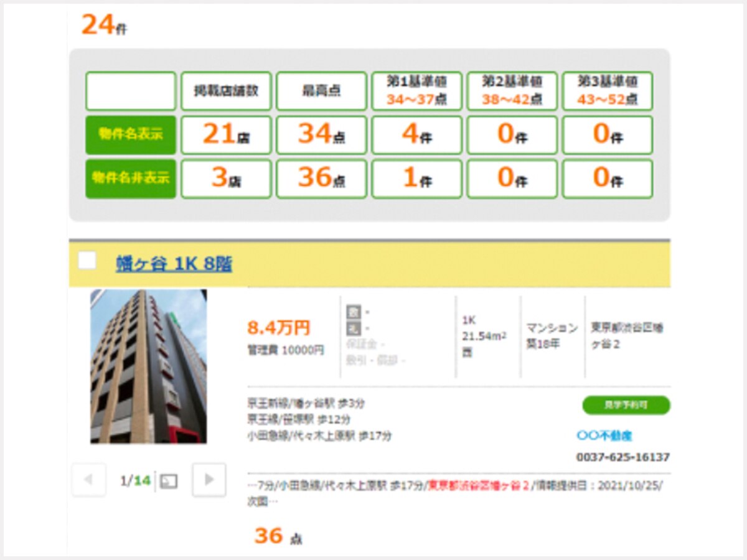Click the 見学予約可 green button
This screenshot has width=747, height=560.
pyautogui.click(x=626, y=405)
